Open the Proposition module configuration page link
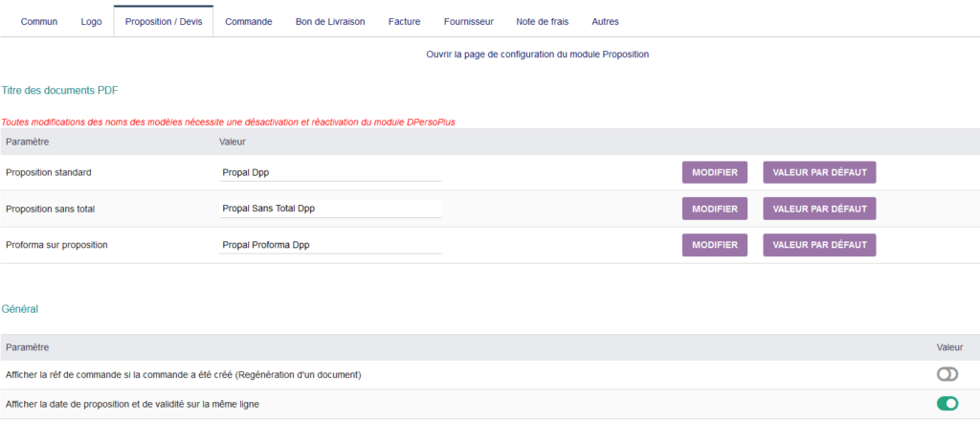980x421 pixels. [538, 55]
